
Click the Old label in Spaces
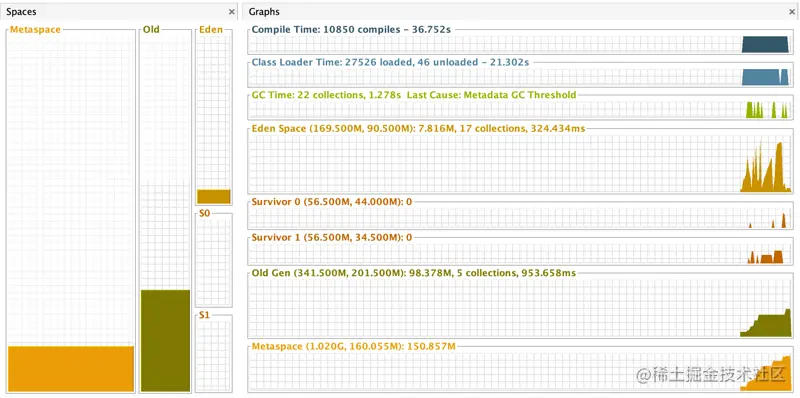tap(151, 30)
